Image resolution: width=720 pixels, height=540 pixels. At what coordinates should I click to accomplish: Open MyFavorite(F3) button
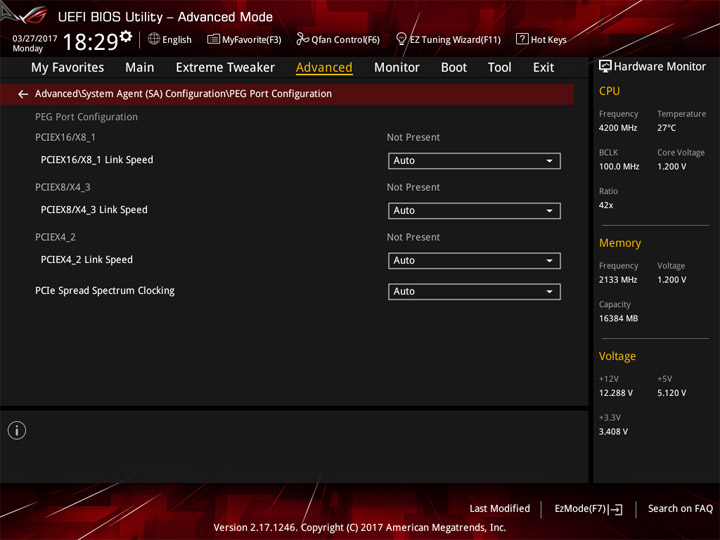[244, 39]
